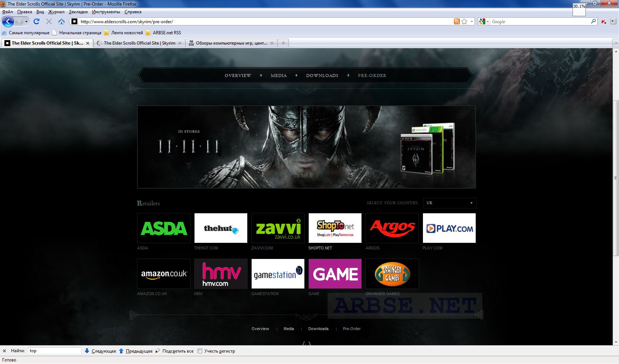The height and width of the screenshot is (364, 619).
Task: Open the Вид menu
Action: (40, 12)
